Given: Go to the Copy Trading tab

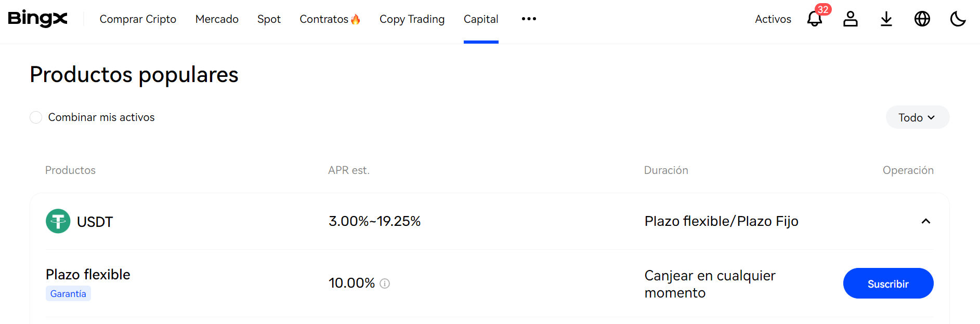Looking at the screenshot, I should pos(412,19).
